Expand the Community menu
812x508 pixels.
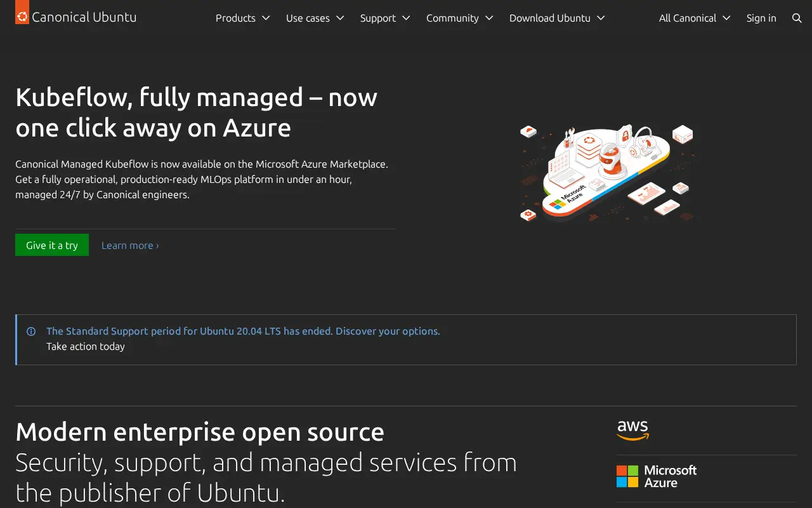coord(459,18)
